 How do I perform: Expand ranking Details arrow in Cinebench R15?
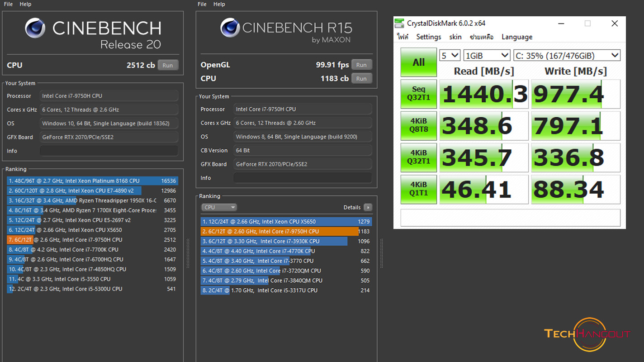tap(368, 207)
